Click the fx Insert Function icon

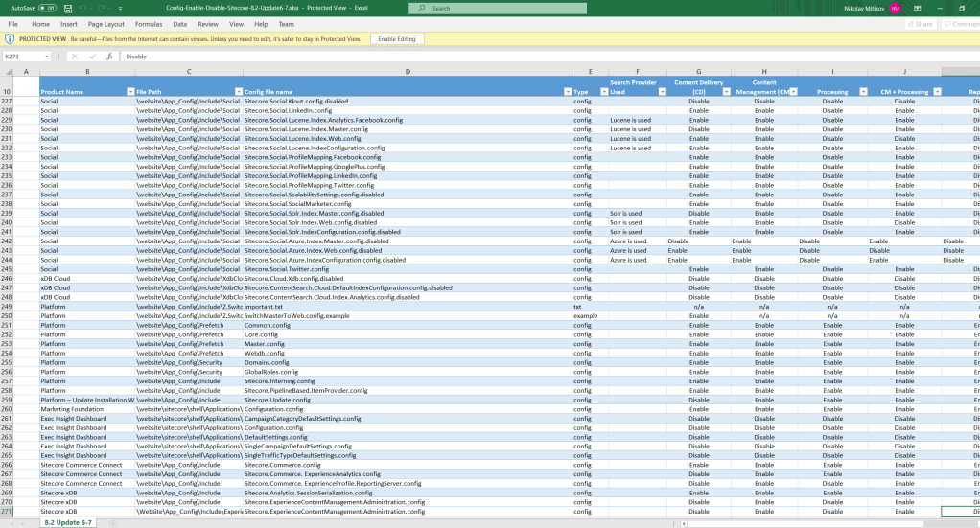pos(110,57)
